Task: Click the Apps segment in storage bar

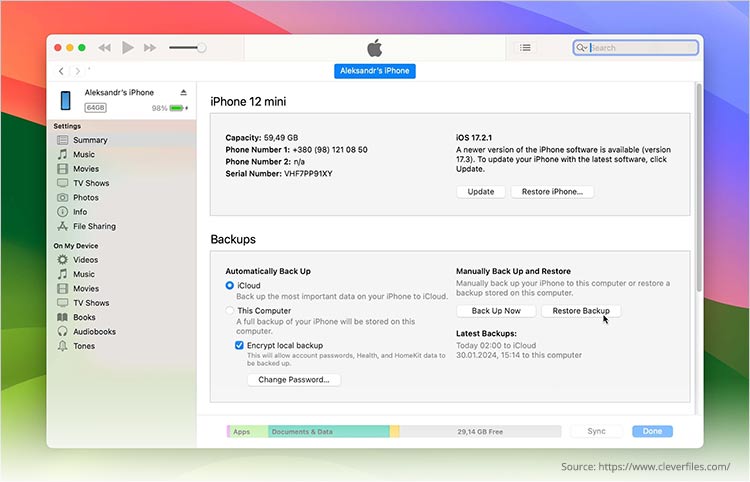Action: (x=248, y=431)
